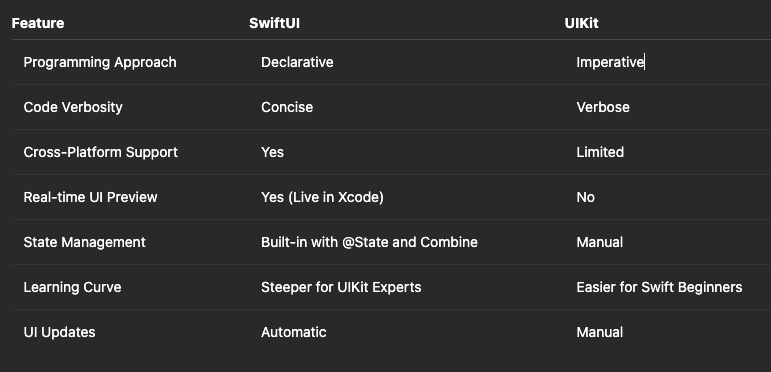Click the SwiftUI column header
771x372 pixels.
pos(274,23)
